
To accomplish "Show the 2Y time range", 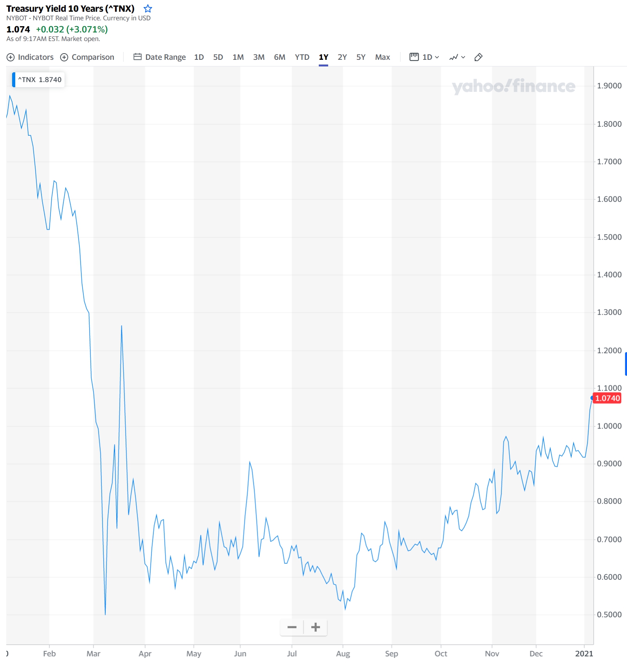I will 342,57.
